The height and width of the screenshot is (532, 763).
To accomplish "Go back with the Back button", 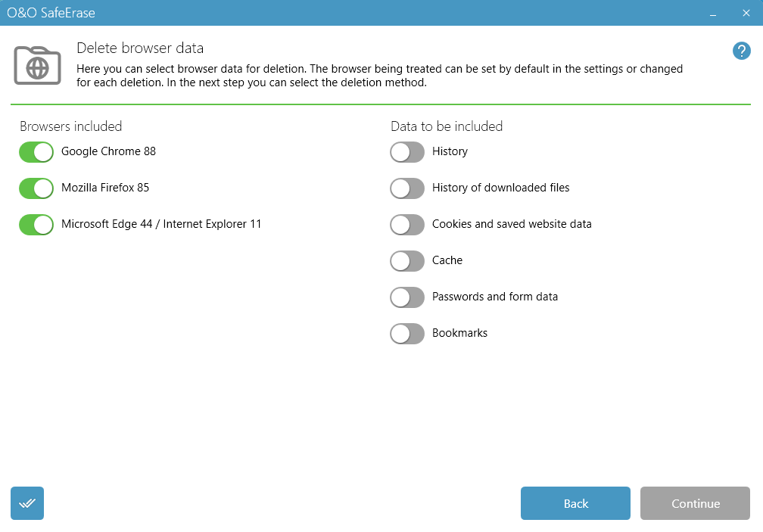I will point(575,503).
